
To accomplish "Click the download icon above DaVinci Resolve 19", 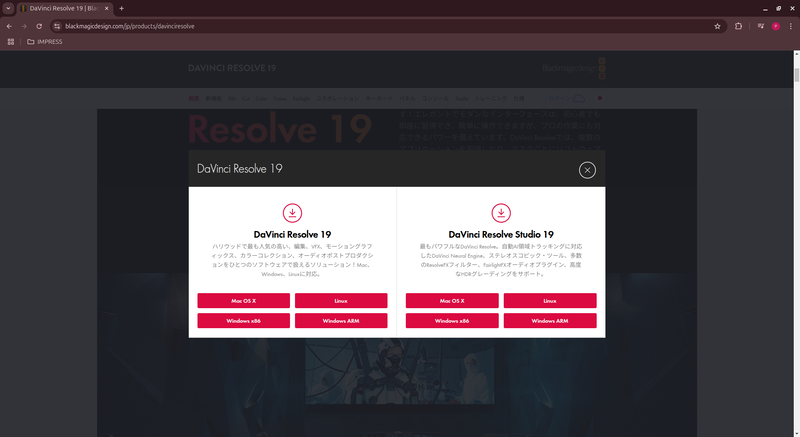I will [292, 213].
